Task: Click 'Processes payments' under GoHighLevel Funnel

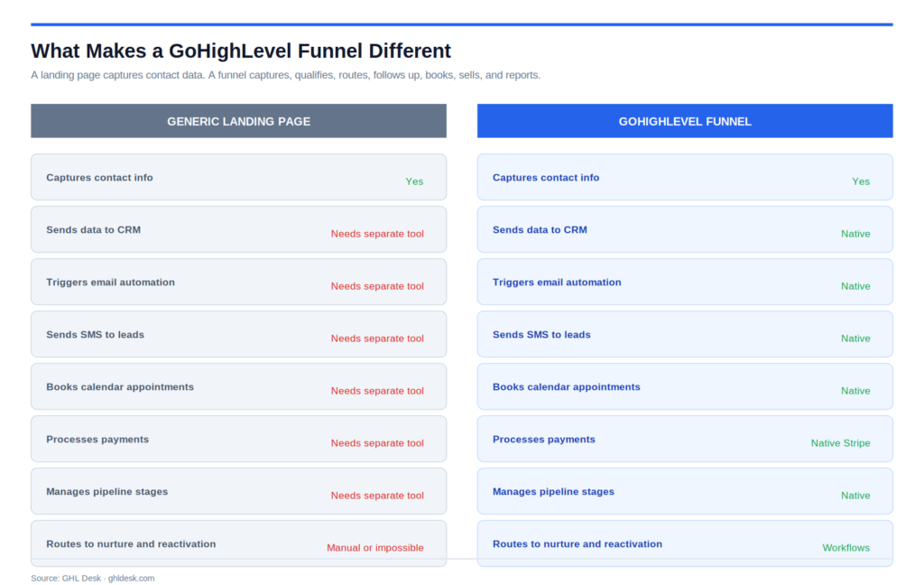Action: [544, 440]
